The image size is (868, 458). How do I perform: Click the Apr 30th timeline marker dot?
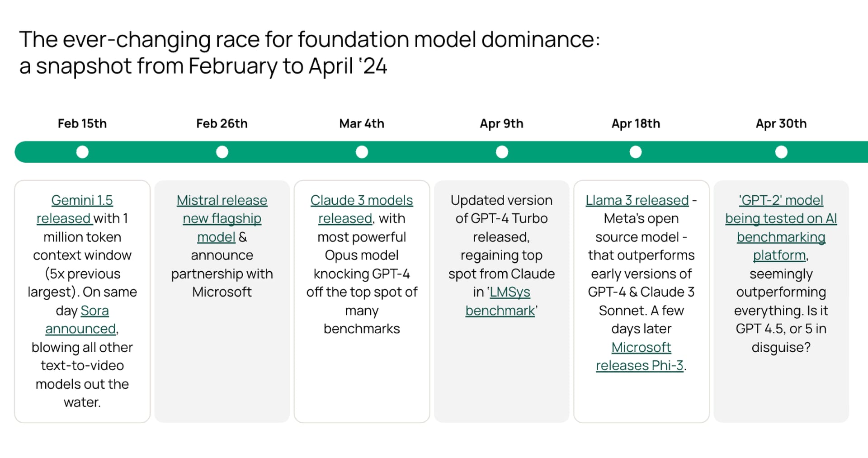click(x=781, y=152)
